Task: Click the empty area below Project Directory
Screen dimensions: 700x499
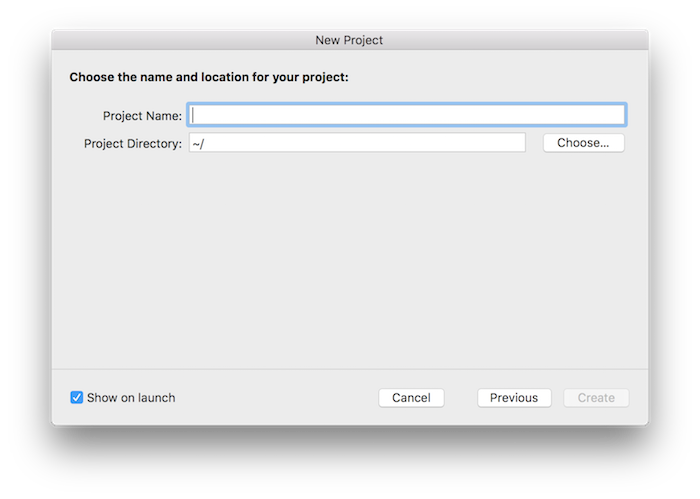Action: 349,260
